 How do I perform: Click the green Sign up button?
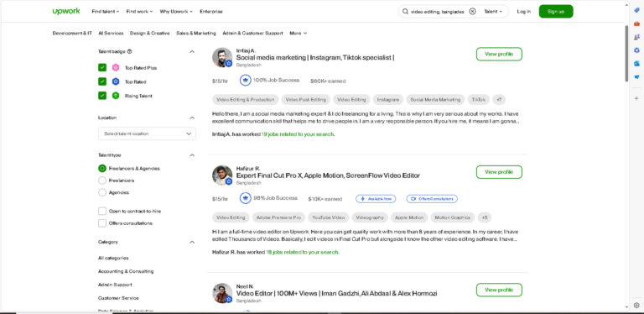click(556, 12)
